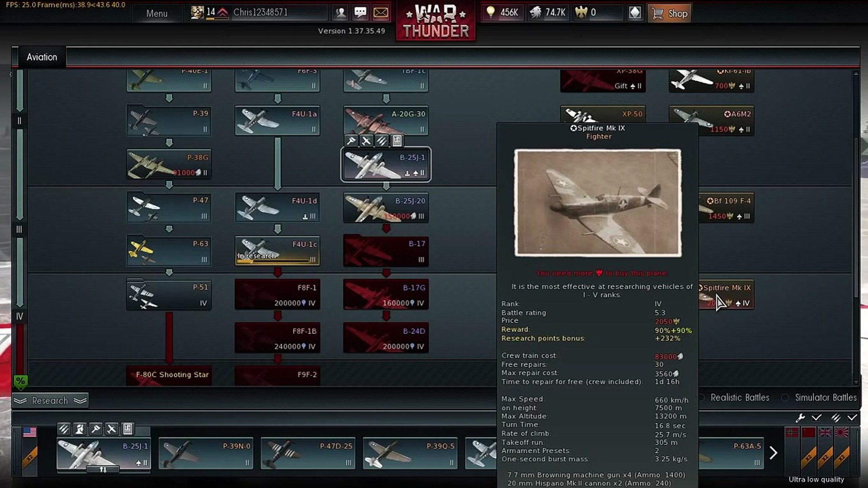Select the USSR red flag nation
Screen dimensions: 868x488
(x=808, y=433)
